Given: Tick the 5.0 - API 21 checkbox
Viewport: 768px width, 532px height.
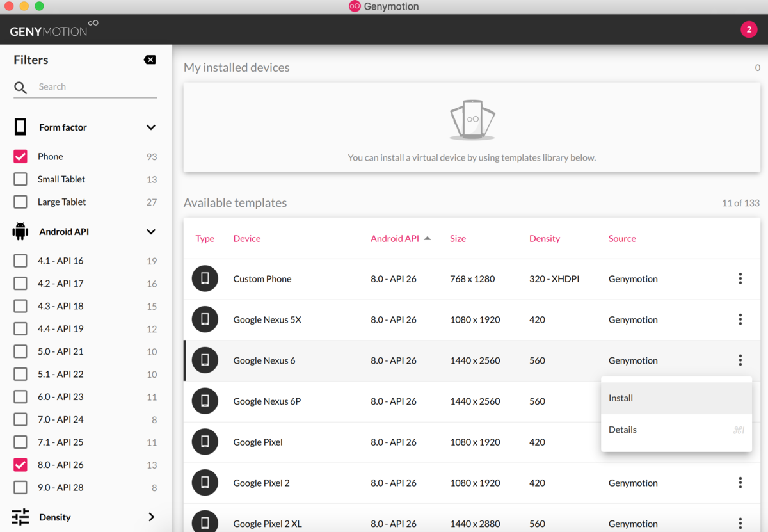Looking at the screenshot, I should pos(20,351).
